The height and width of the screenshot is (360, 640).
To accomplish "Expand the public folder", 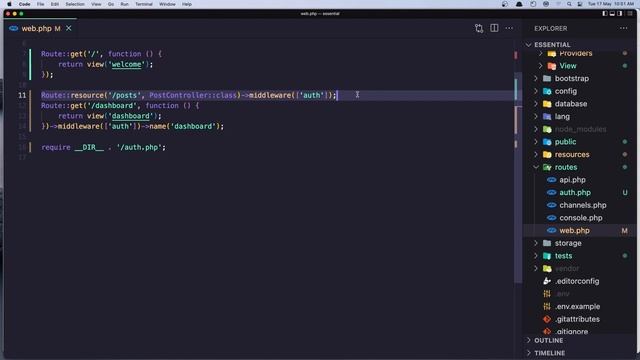I will coord(536,142).
